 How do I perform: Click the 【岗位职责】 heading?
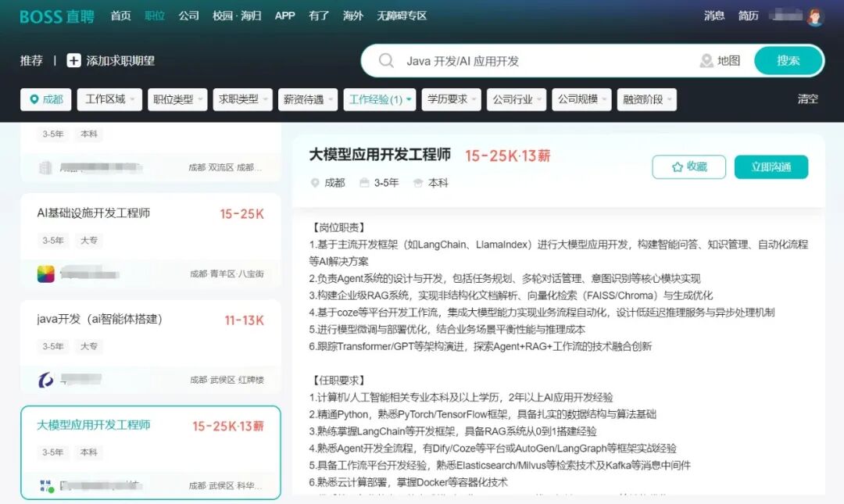point(339,227)
